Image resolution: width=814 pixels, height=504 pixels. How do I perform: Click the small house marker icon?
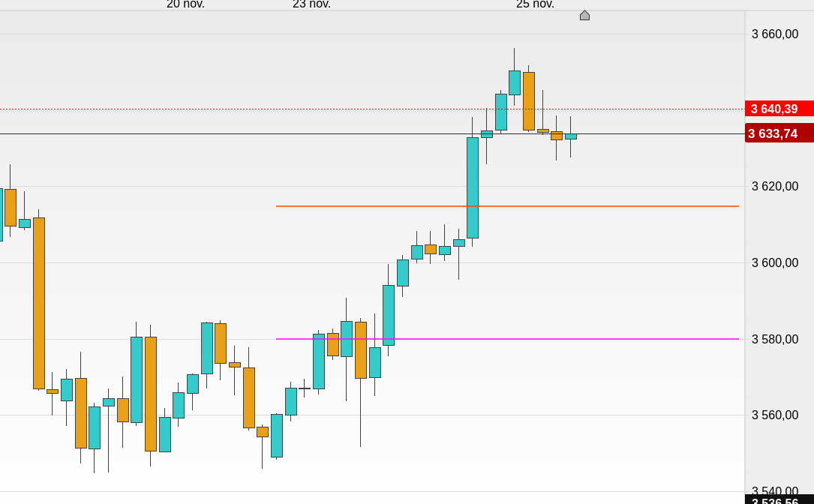584,15
